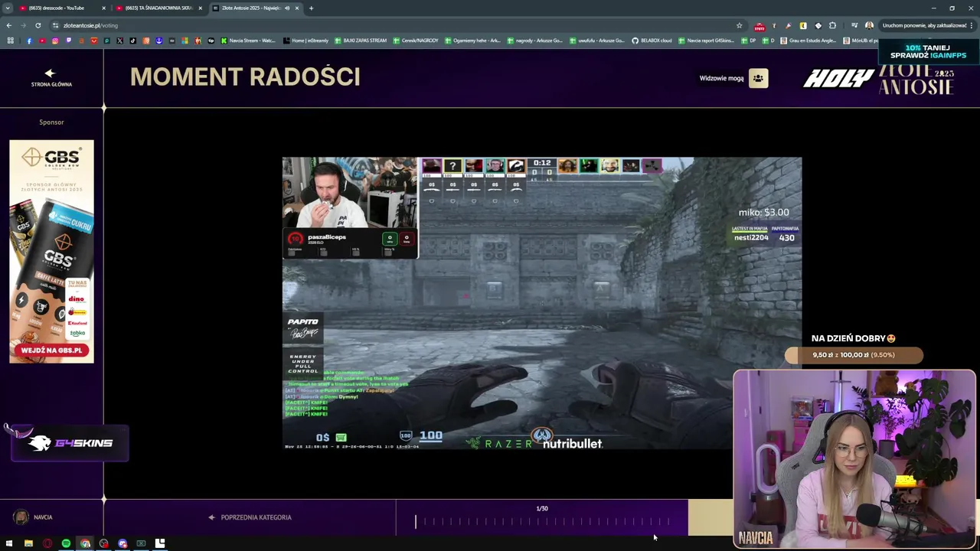This screenshot has width=980, height=551.
Task: Open the Facebook bookmark icon
Action: pos(29,41)
